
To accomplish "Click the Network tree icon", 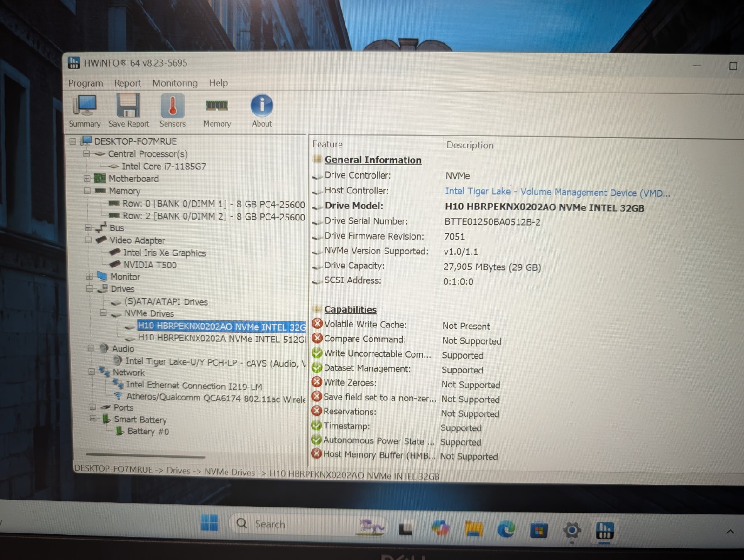I will tap(105, 372).
